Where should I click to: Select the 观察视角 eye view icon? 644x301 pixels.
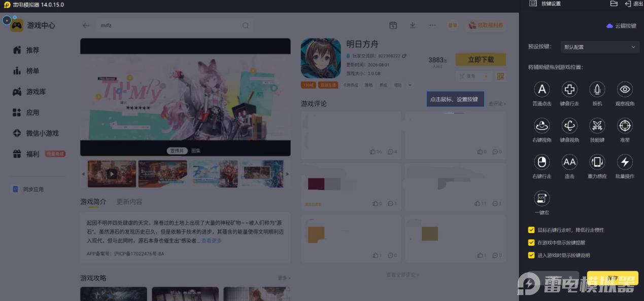tap(625, 90)
